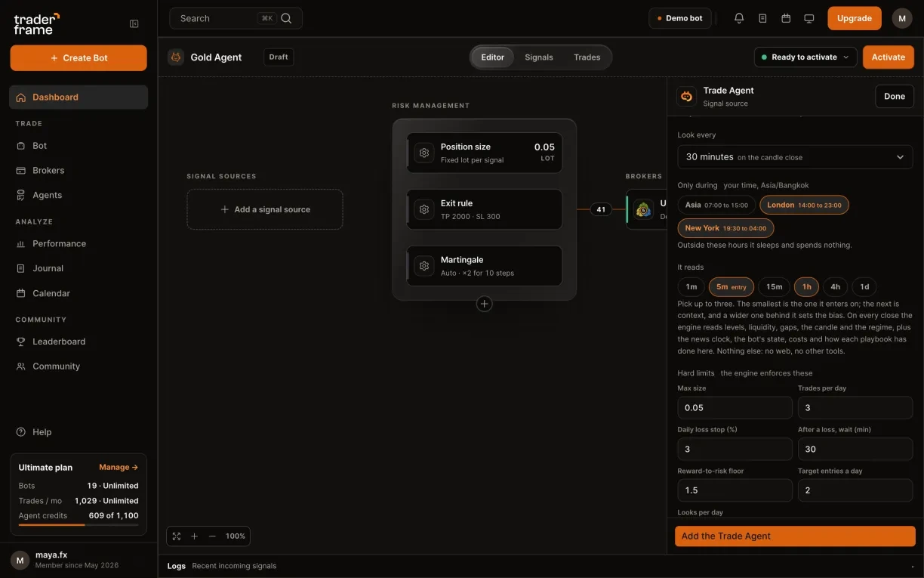Click Add the Trade Agent button
This screenshot has width=924, height=578.
795,536
